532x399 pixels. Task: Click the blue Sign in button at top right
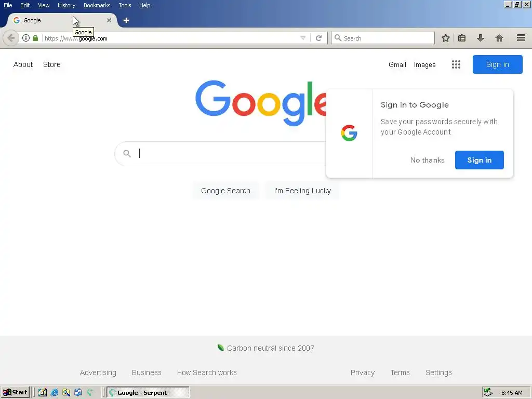point(497,64)
